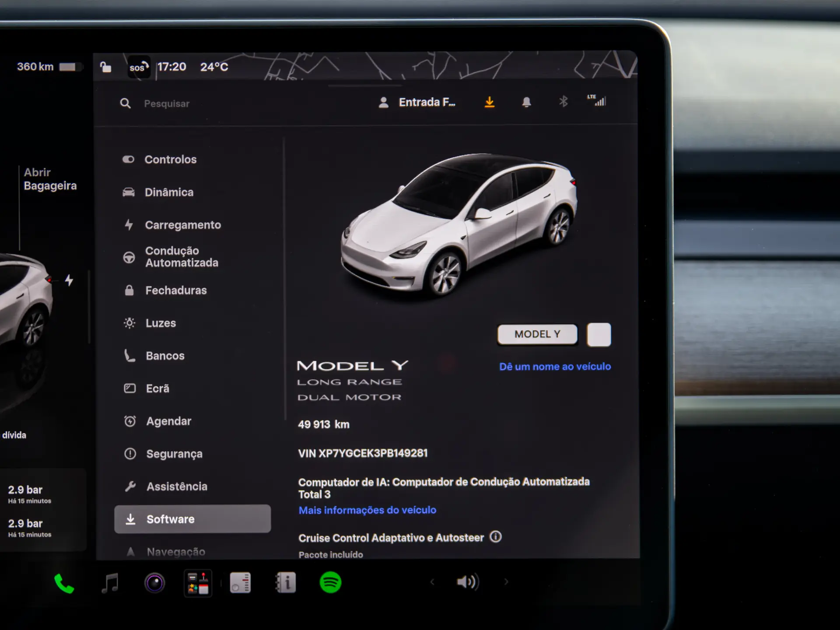Tap the orange software download icon
This screenshot has width=840, height=630.
[490, 102]
